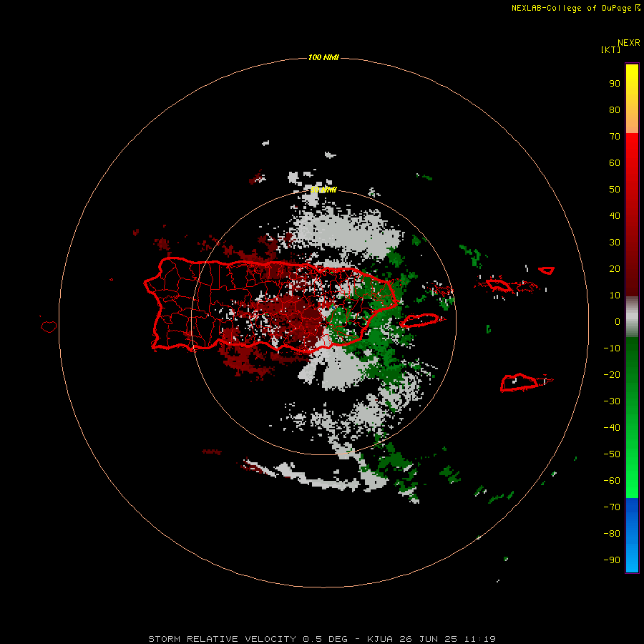
Task: Click the positive 50 scale value
Action: pyautogui.click(x=615, y=190)
